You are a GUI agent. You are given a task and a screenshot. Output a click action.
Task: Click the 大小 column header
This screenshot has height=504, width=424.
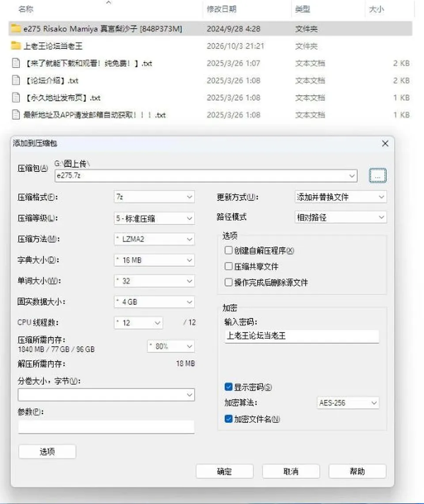point(376,9)
